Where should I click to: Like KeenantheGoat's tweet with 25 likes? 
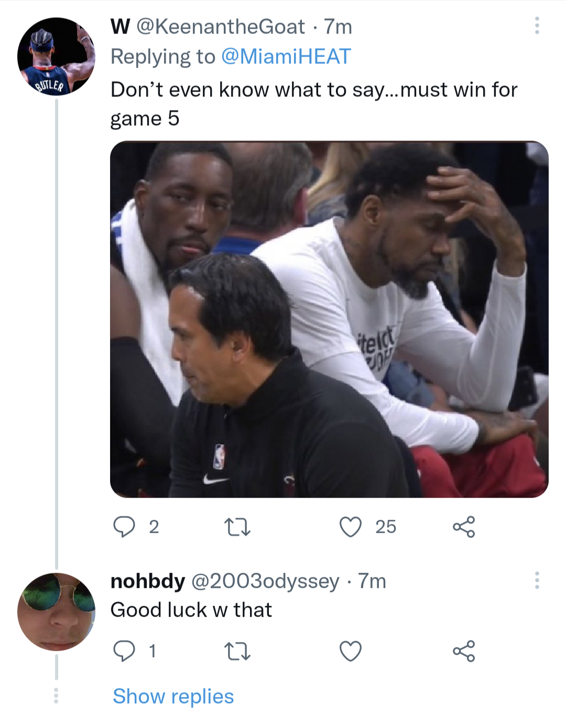point(351,527)
